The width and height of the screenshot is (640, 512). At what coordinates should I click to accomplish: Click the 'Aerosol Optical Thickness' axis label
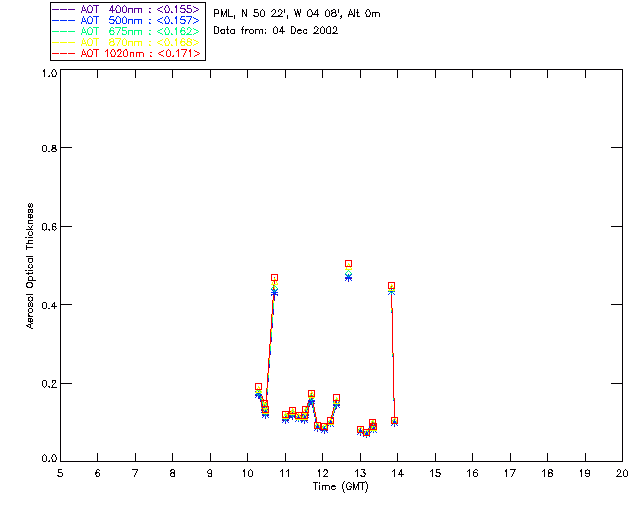[x=30, y=266]
